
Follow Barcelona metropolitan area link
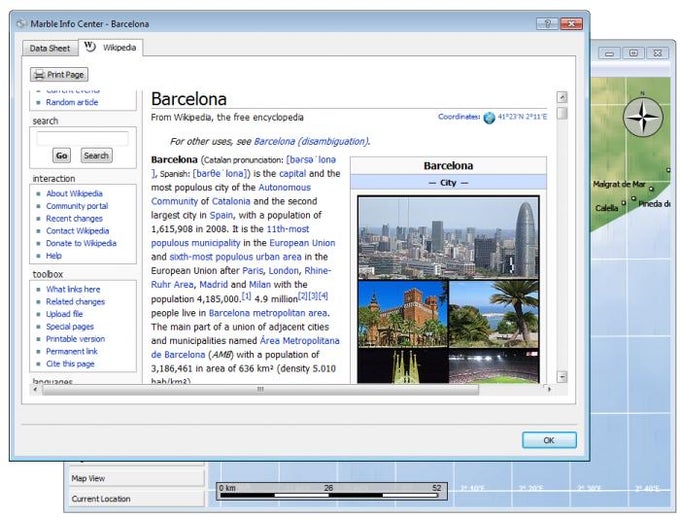pyautogui.click(x=268, y=313)
